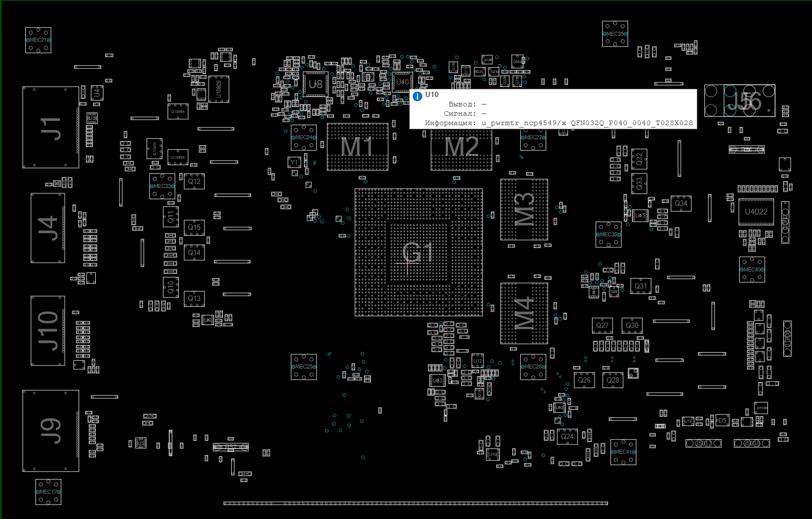812x519 pixels.
Task: Click the U8 chip component
Action: pyautogui.click(x=316, y=84)
